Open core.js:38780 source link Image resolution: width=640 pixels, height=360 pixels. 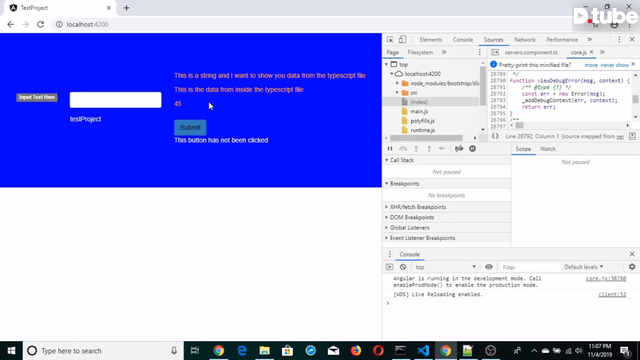click(606, 279)
